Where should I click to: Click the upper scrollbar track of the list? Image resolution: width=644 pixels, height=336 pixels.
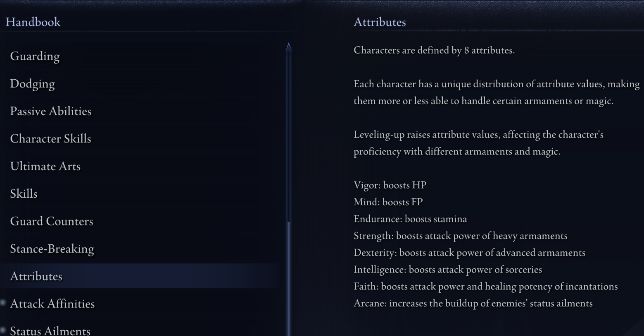(289, 136)
